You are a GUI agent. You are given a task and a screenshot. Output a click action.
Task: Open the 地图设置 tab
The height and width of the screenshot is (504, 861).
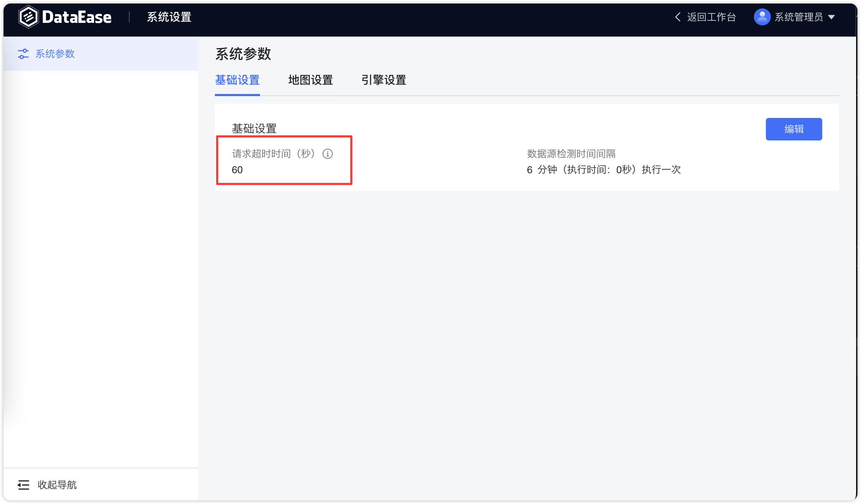point(310,80)
